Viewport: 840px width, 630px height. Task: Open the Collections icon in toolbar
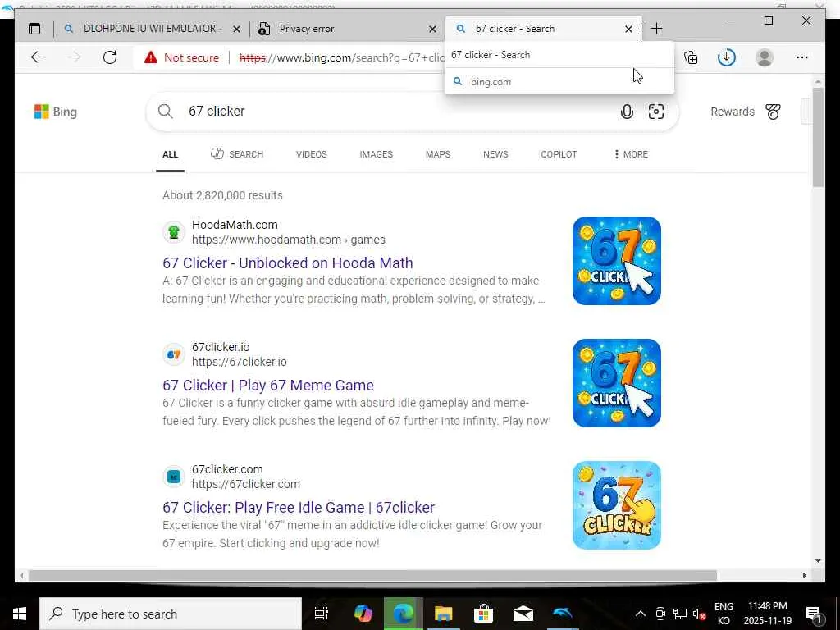coord(691,57)
